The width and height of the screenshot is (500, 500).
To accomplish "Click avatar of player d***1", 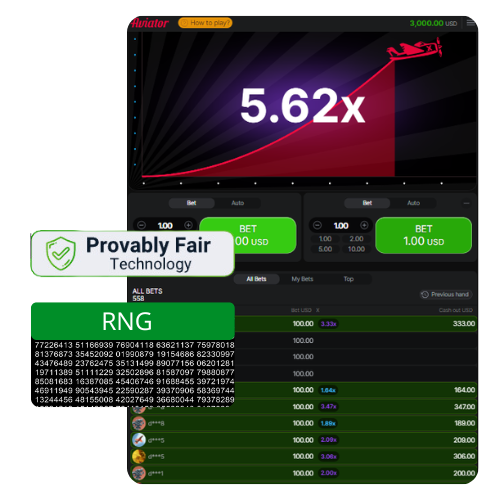I will click(139, 473).
